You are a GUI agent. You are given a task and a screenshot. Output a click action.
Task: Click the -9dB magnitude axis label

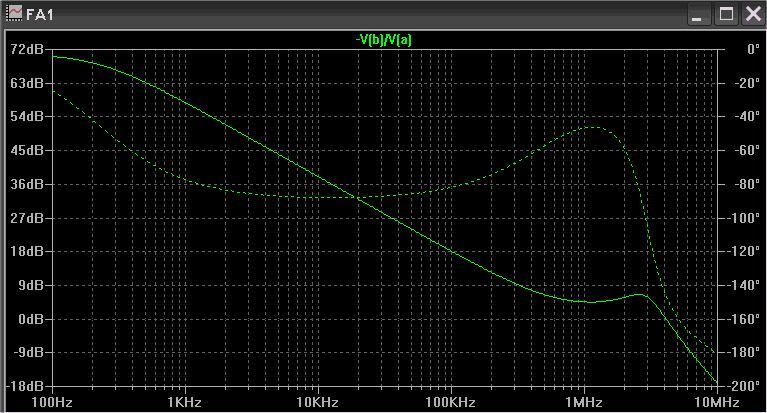point(28,352)
